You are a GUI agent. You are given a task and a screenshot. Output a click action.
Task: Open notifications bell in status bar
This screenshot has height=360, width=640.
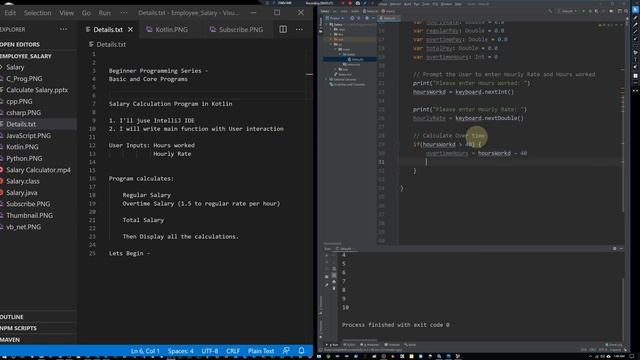click(x=301, y=351)
